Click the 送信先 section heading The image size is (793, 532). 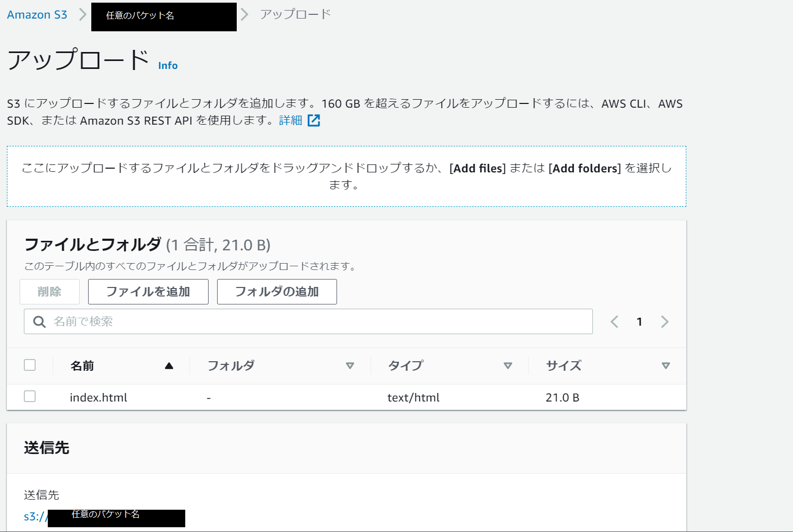click(x=47, y=448)
